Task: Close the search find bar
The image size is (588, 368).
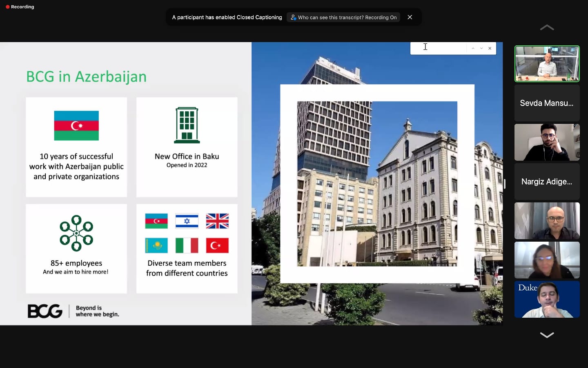Action: (x=490, y=48)
